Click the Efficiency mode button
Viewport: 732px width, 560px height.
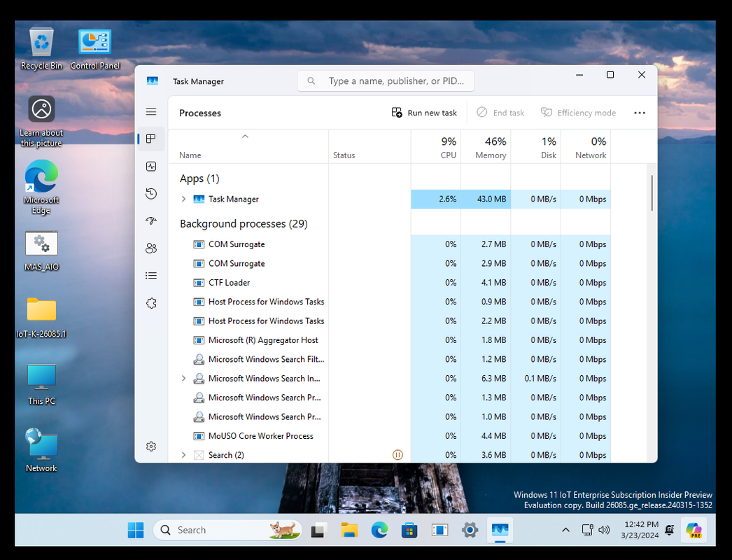(579, 113)
